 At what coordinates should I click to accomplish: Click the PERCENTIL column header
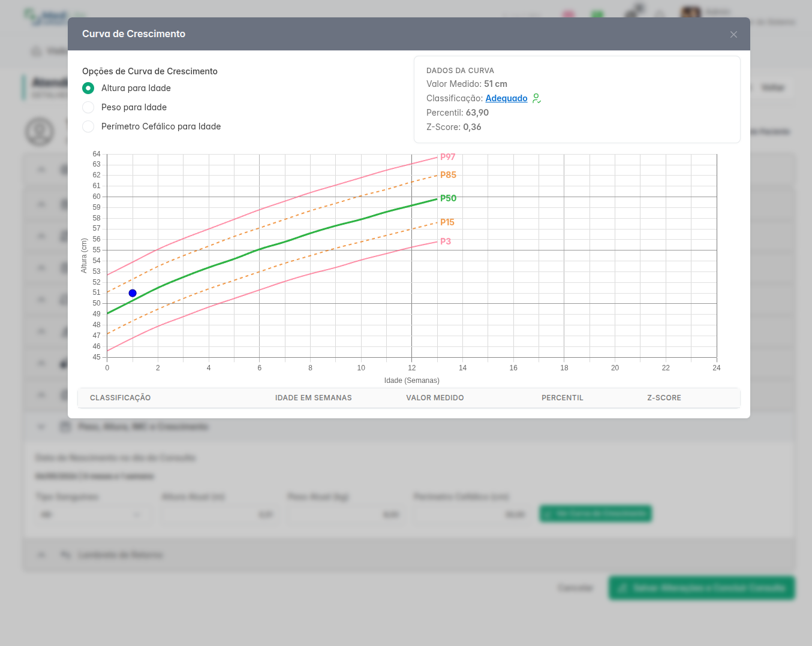562,398
